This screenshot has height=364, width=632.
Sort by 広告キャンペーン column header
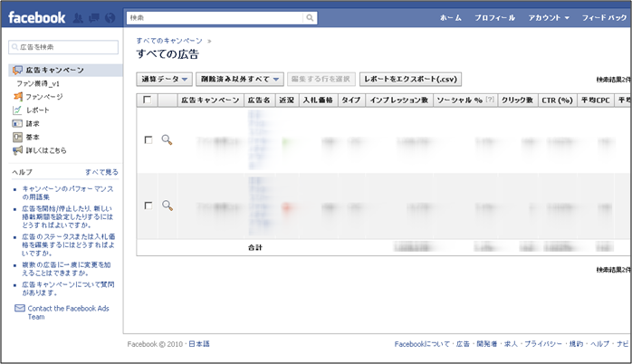pos(210,100)
